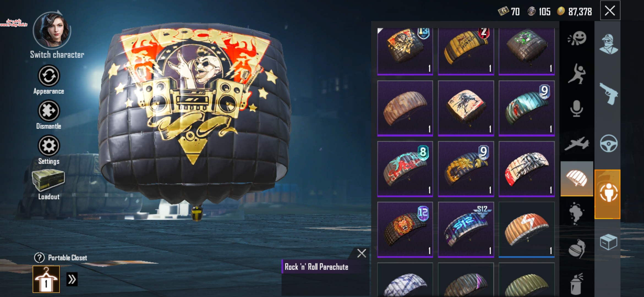Open the Appearance swap icon
The height and width of the screenshot is (297, 644).
coord(49,76)
